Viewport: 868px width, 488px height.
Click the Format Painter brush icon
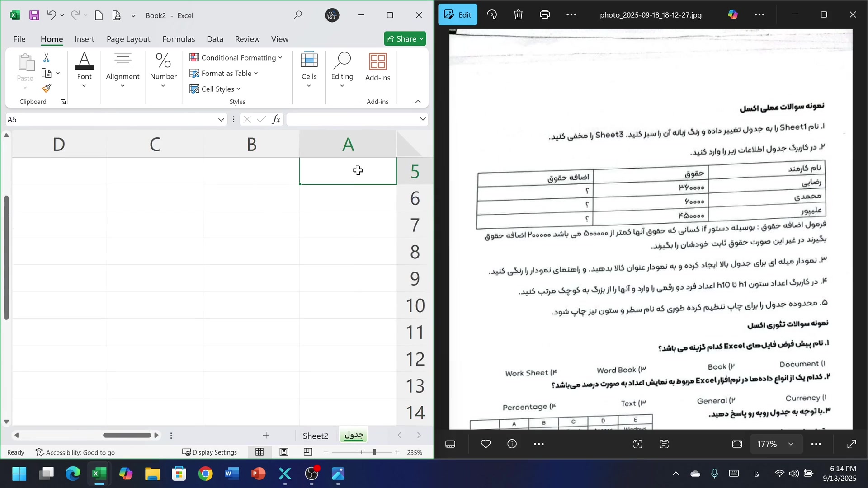pos(47,89)
